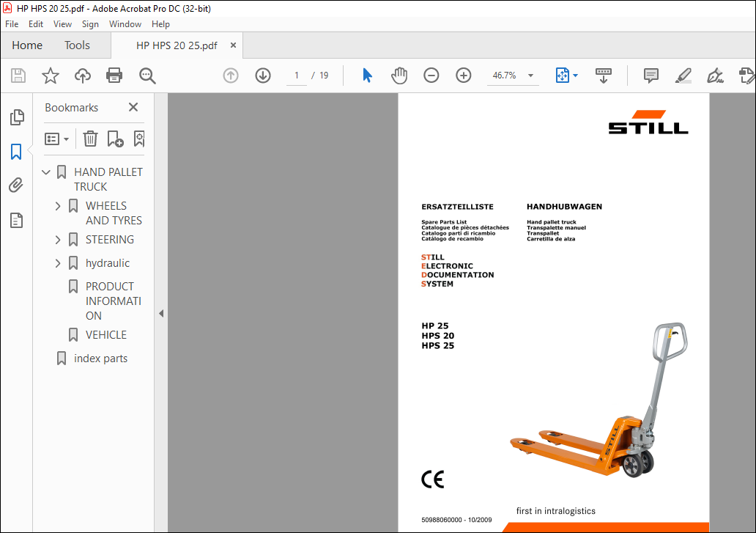Open the HAND PALLET TRUCK bookmark
Viewport: 756px width, 533px height.
point(108,180)
